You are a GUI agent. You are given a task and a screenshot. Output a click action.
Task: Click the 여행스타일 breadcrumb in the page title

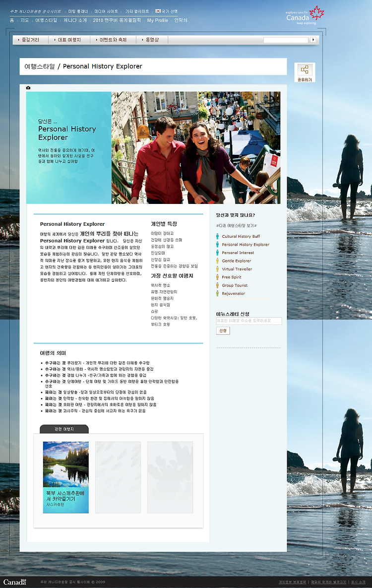coord(39,66)
